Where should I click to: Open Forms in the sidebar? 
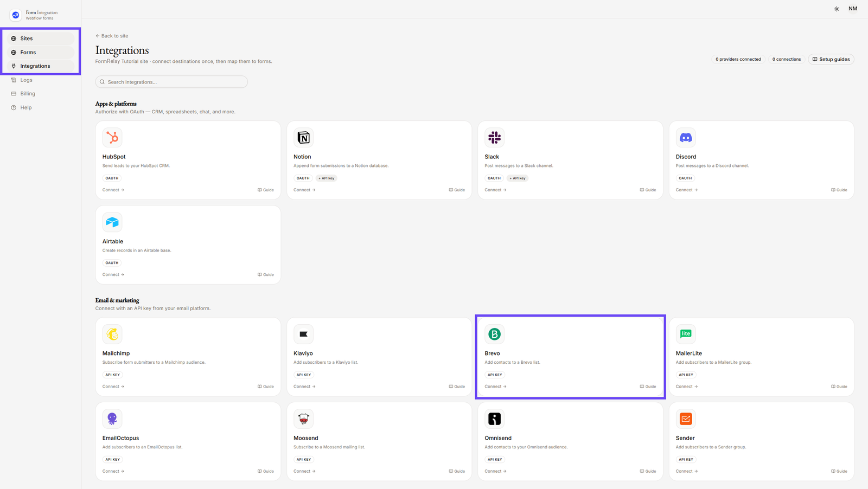(x=41, y=53)
